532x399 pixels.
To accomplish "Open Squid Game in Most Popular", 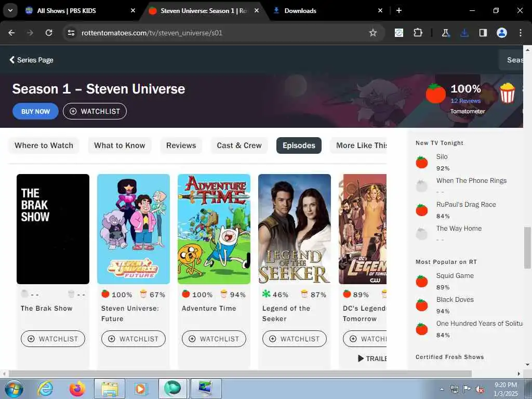I will click(x=455, y=276).
